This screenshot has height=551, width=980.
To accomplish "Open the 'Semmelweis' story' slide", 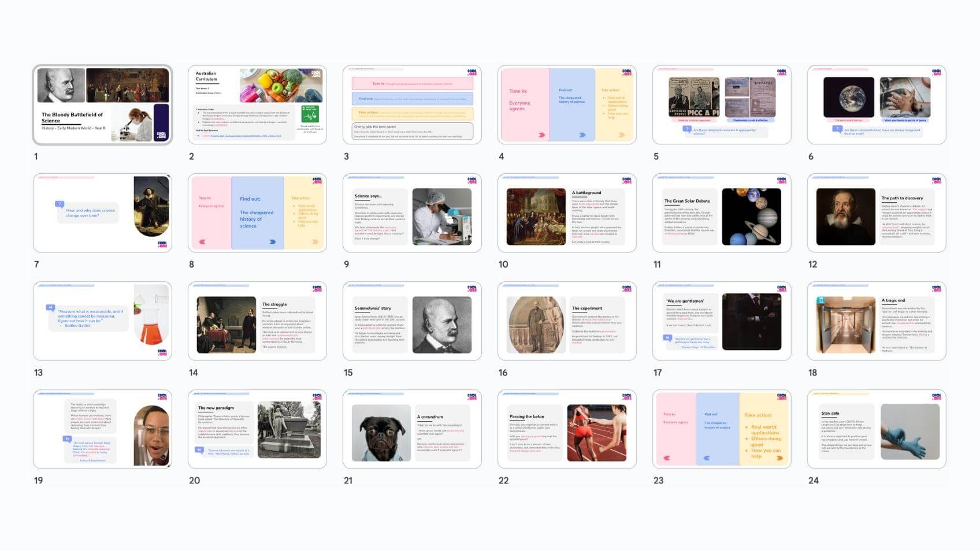I will [x=412, y=321].
